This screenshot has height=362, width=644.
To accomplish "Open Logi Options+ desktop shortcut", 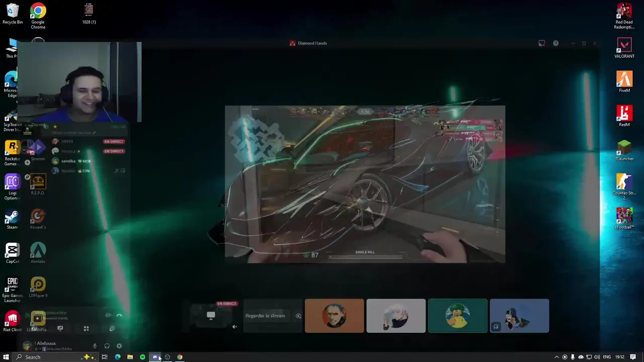I will [13, 188].
